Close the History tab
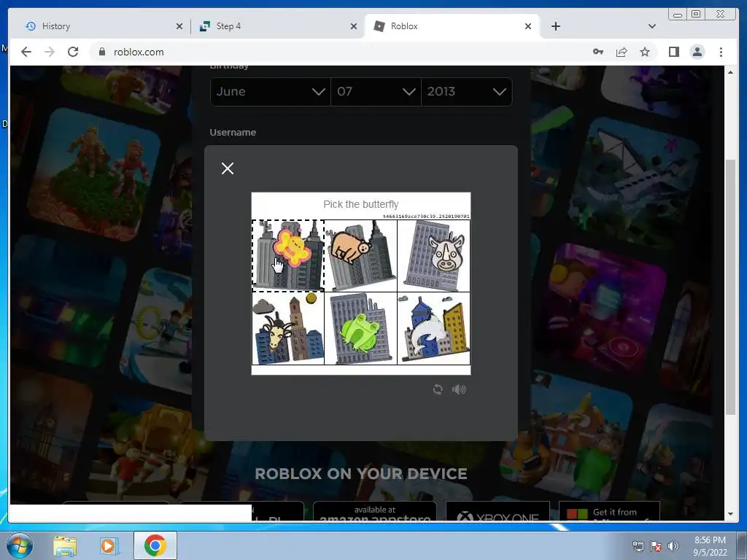This screenshot has width=747, height=560. tap(179, 26)
